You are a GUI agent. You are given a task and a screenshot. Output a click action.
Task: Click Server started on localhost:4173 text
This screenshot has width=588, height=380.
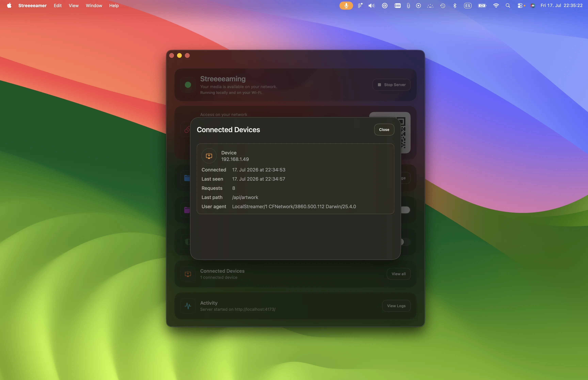point(238,309)
